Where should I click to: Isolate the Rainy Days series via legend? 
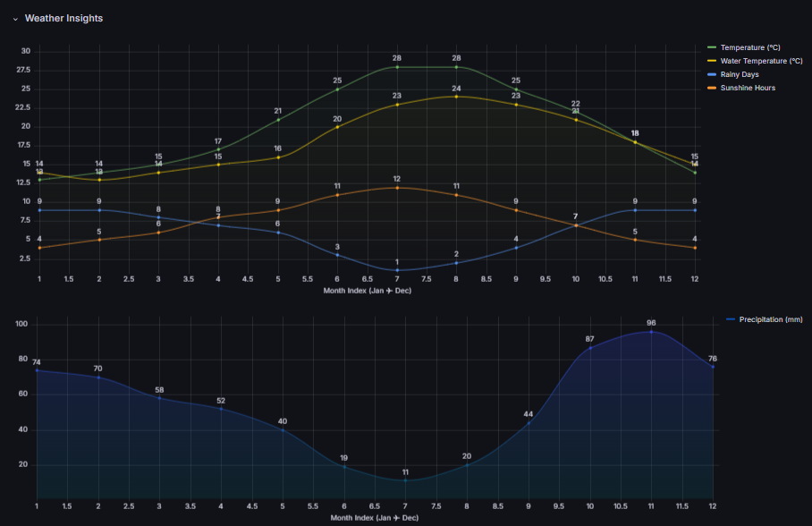point(740,74)
